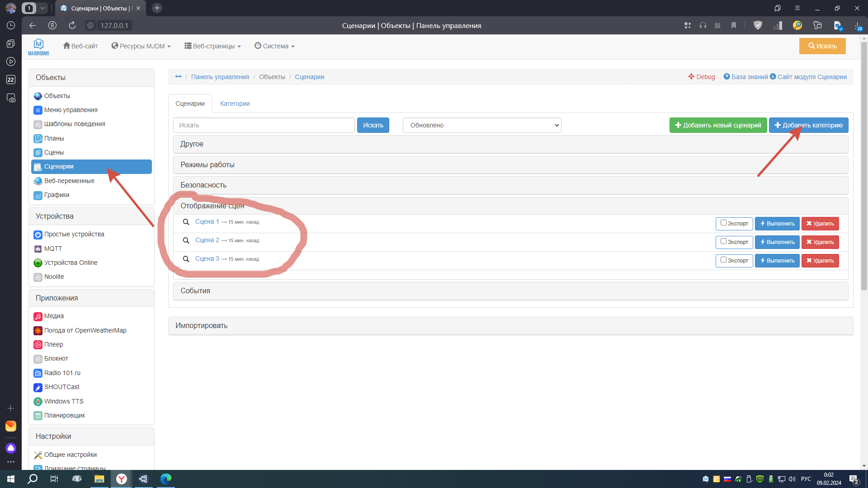Click Добавить новый сценарий button
Viewport: 868px width, 488px height.
click(718, 125)
